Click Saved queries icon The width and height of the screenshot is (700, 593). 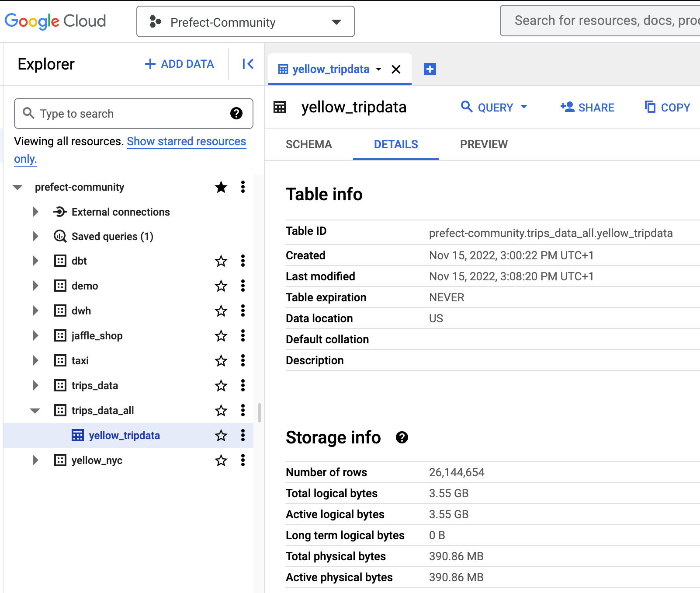[x=60, y=237]
